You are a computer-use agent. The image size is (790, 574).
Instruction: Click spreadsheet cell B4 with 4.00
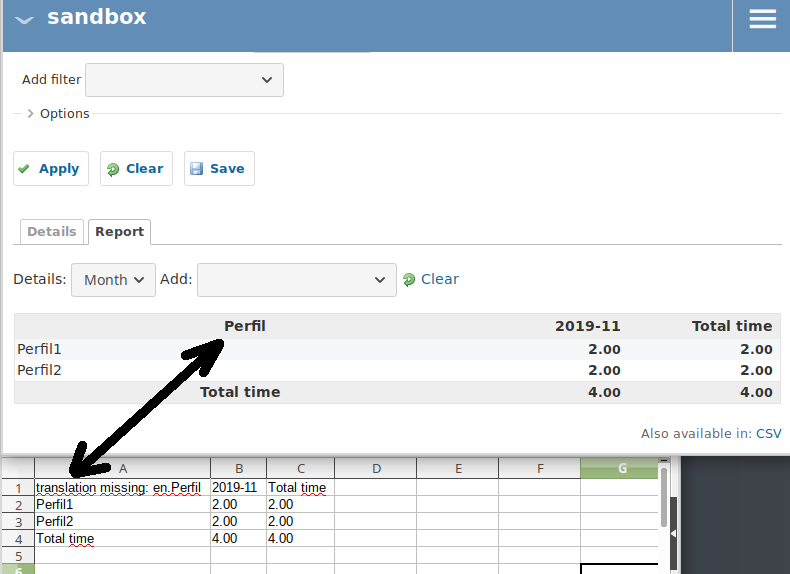click(x=238, y=539)
